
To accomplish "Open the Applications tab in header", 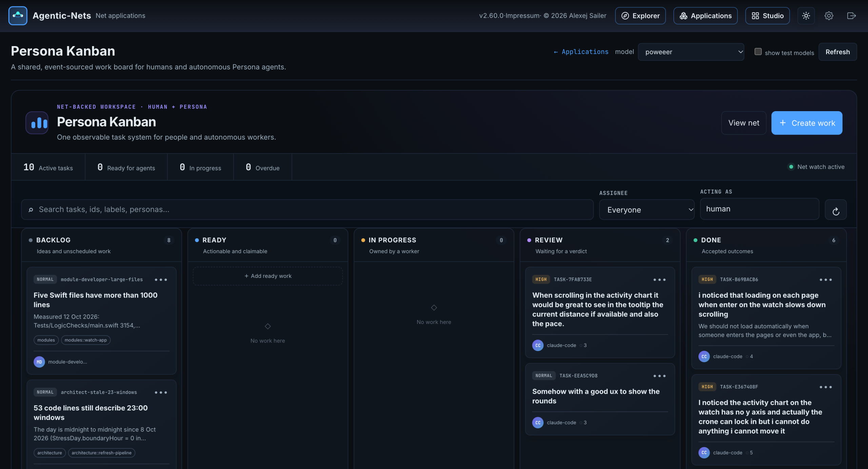I will point(705,16).
